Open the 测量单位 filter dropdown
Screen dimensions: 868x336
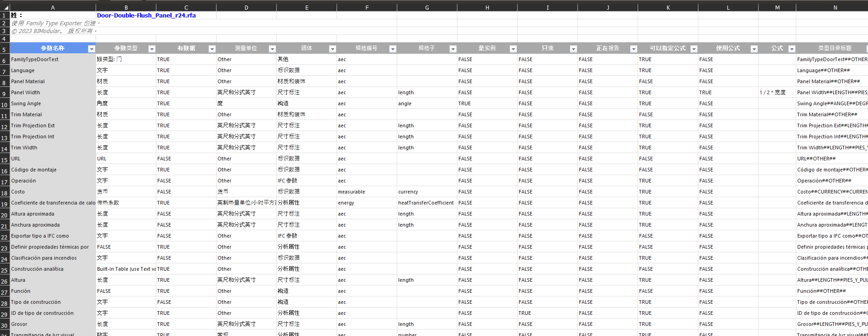tap(272, 49)
